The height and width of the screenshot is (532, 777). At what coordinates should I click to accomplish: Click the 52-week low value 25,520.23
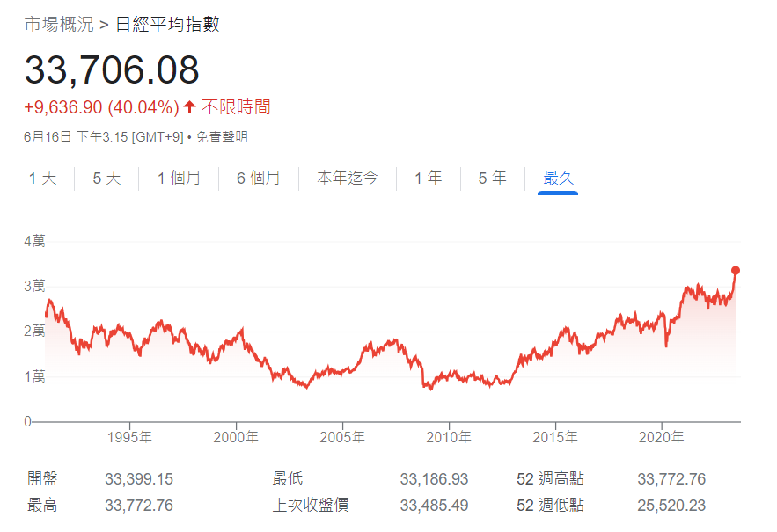tap(671, 506)
